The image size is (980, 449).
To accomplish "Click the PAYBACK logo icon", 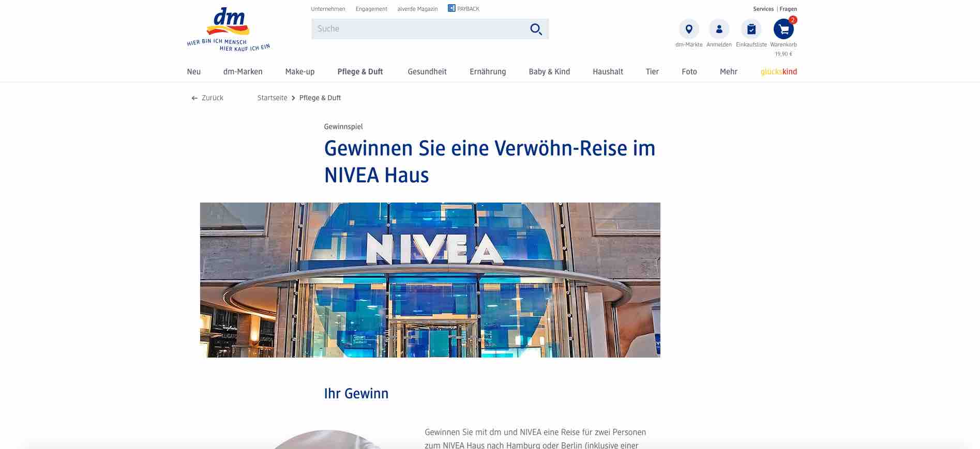I will click(451, 8).
